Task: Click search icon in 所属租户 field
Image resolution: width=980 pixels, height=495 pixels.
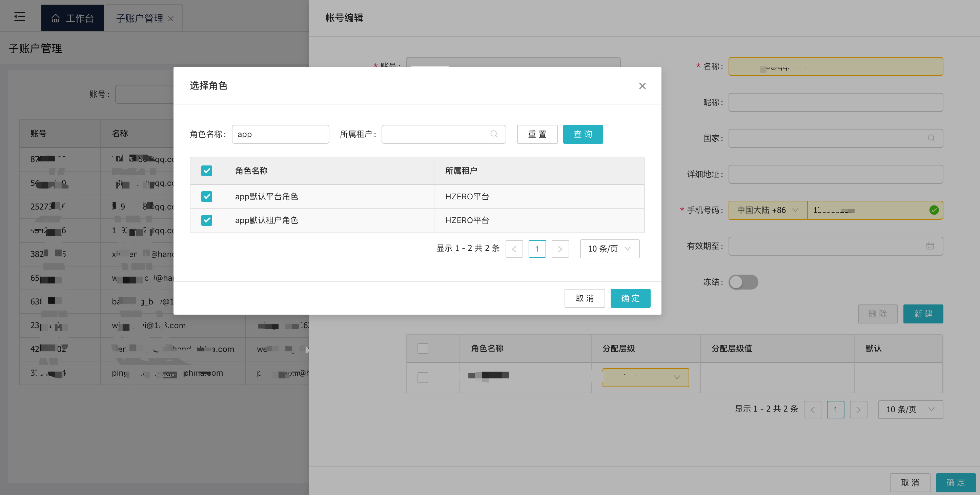Action: click(x=494, y=134)
